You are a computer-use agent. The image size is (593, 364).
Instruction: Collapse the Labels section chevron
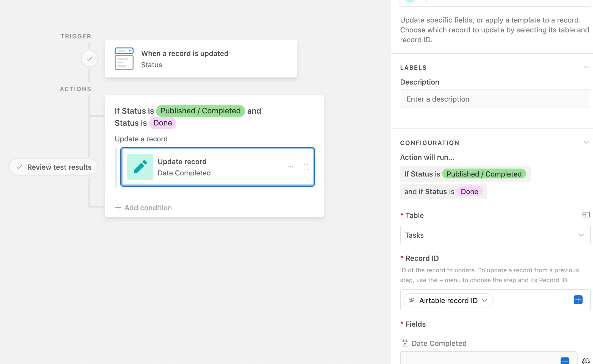[x=586, y=67]
